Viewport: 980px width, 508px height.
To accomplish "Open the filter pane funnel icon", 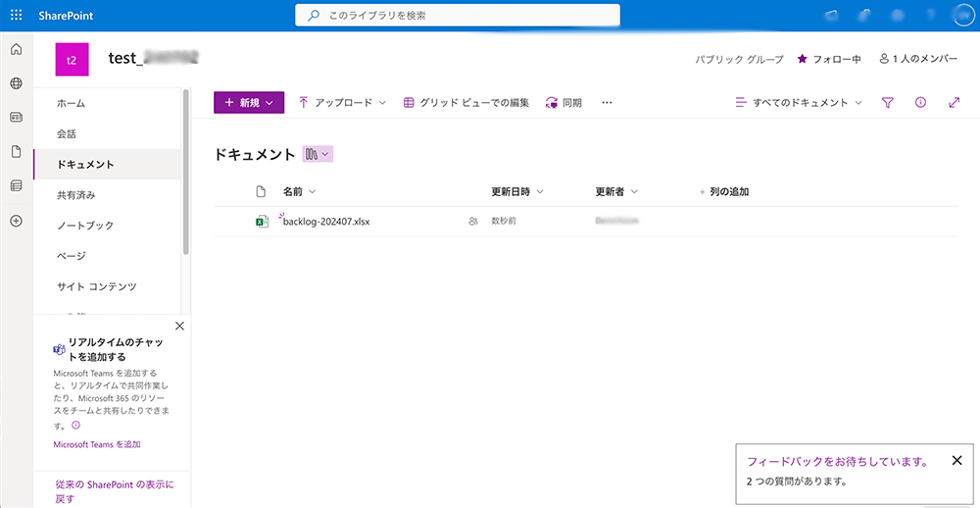I will tap(888, 103).
